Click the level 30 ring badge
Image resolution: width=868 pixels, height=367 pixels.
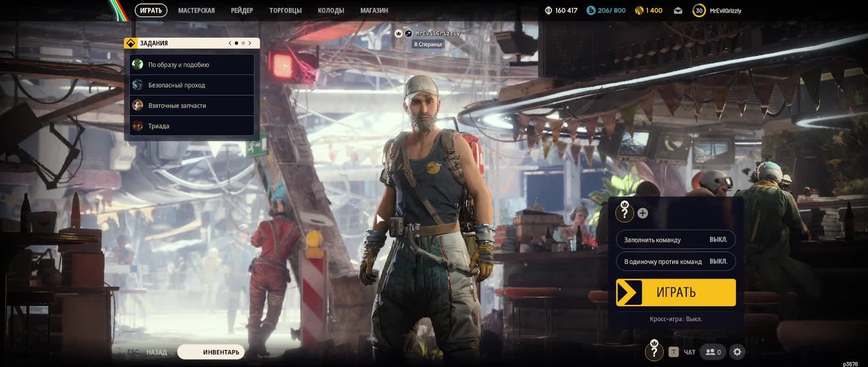[699, 10]
